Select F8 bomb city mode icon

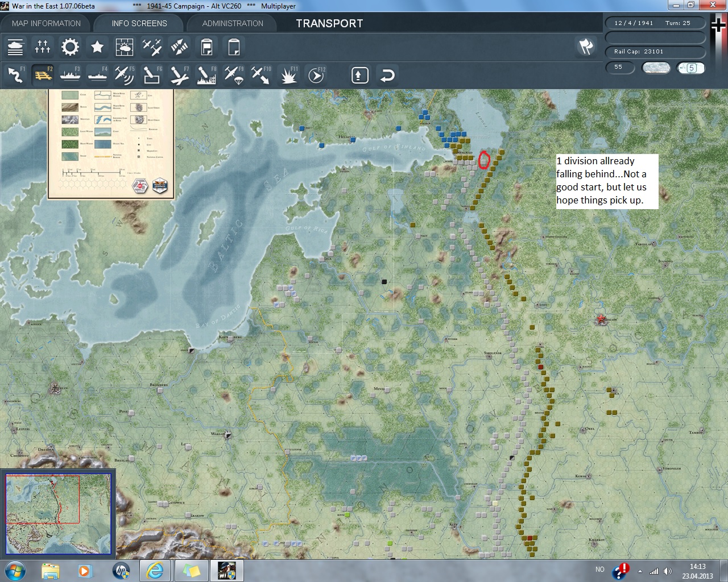(x=206, y=75)
